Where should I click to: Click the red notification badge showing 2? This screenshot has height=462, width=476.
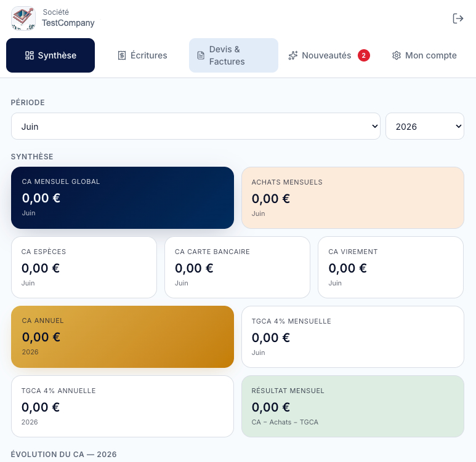click(x=364, y=55)
